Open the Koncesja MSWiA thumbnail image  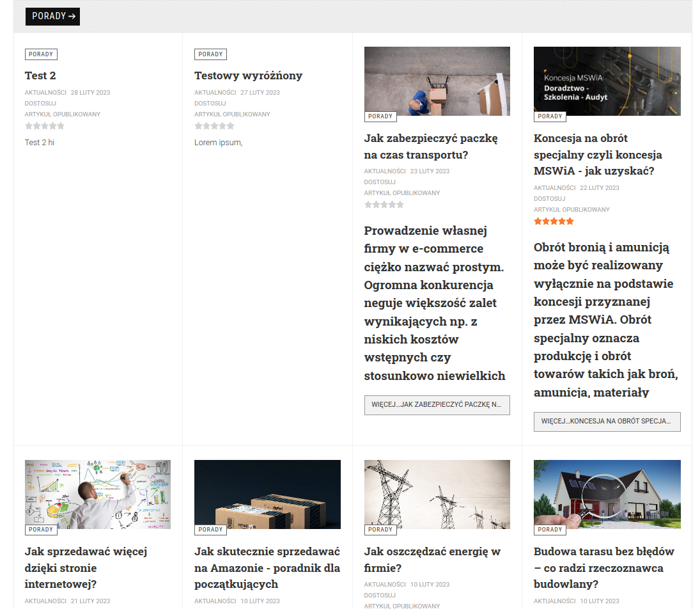[607, 81]
